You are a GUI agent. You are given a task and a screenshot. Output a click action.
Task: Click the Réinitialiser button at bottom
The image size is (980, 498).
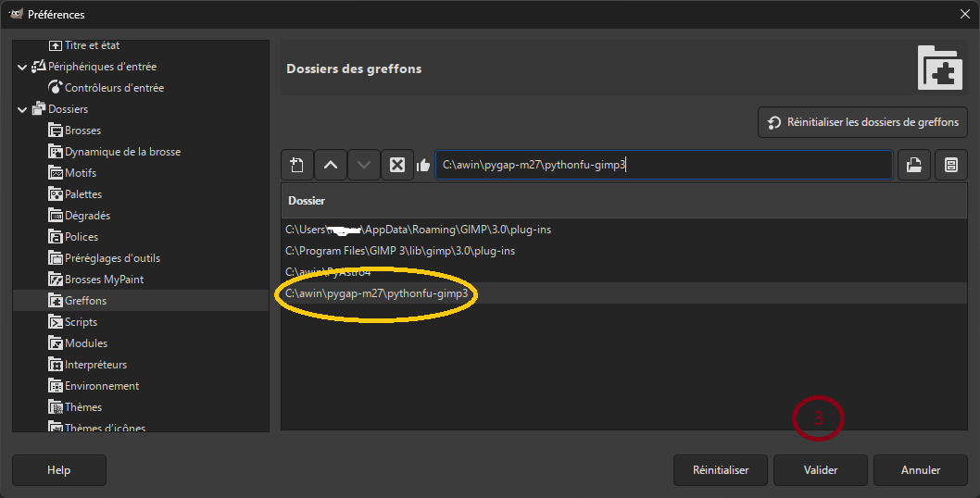[721, 470]
